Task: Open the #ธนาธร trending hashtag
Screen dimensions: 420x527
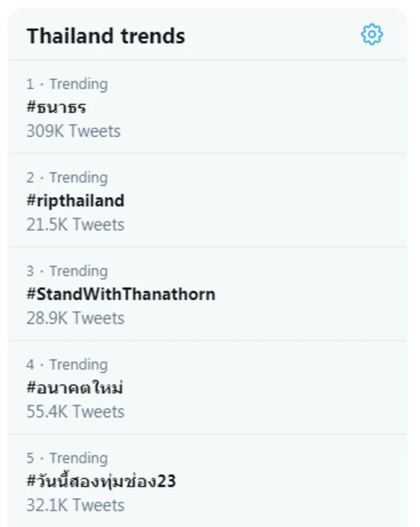Action: click(56, 108)
